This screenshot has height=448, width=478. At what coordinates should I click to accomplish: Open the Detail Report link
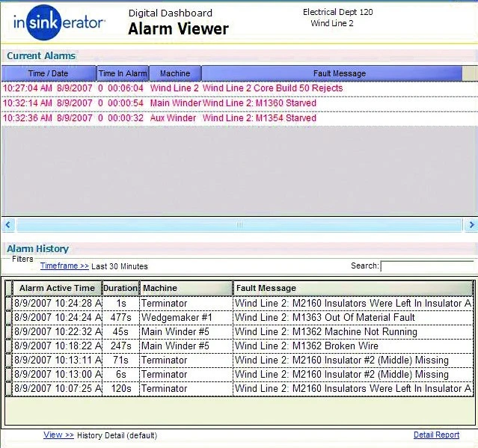436,435
